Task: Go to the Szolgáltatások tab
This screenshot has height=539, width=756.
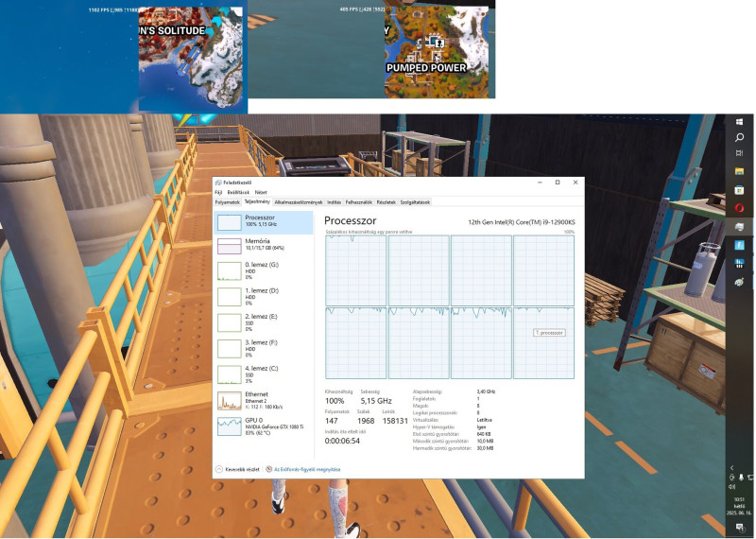Action: [415, 202]
